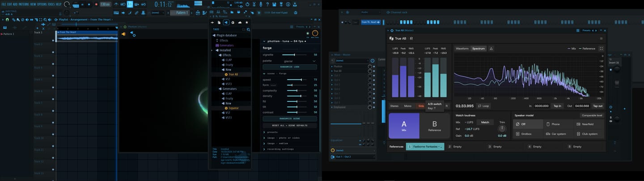This screenshot has width=644, height=181.
Task: Click the Tap out button
Action: point(597,106)
